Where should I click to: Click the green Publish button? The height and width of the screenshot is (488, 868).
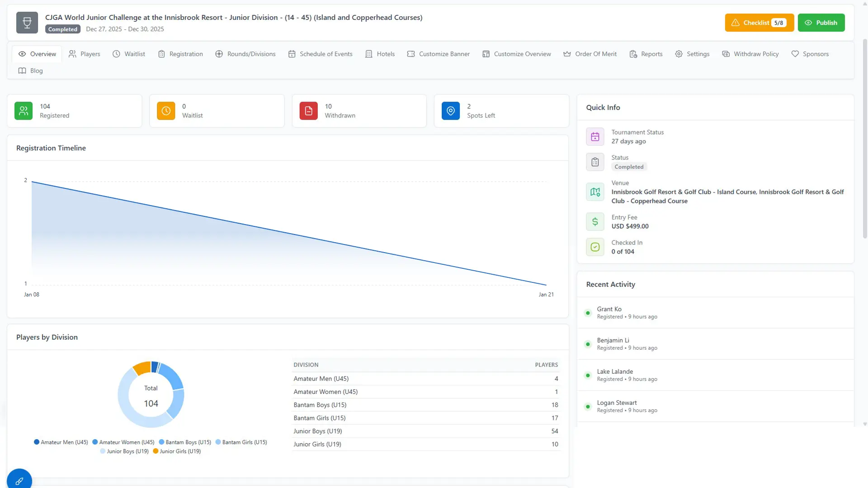click(821, 23)
